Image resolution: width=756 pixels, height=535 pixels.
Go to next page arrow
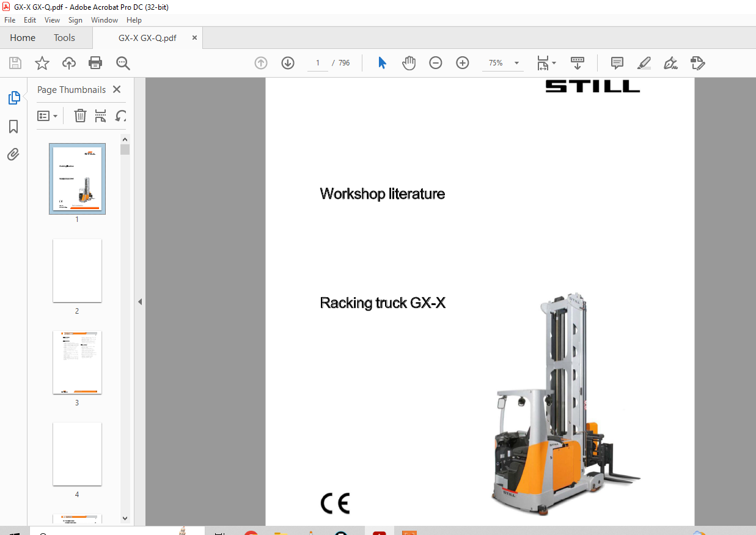click(288, 63)
